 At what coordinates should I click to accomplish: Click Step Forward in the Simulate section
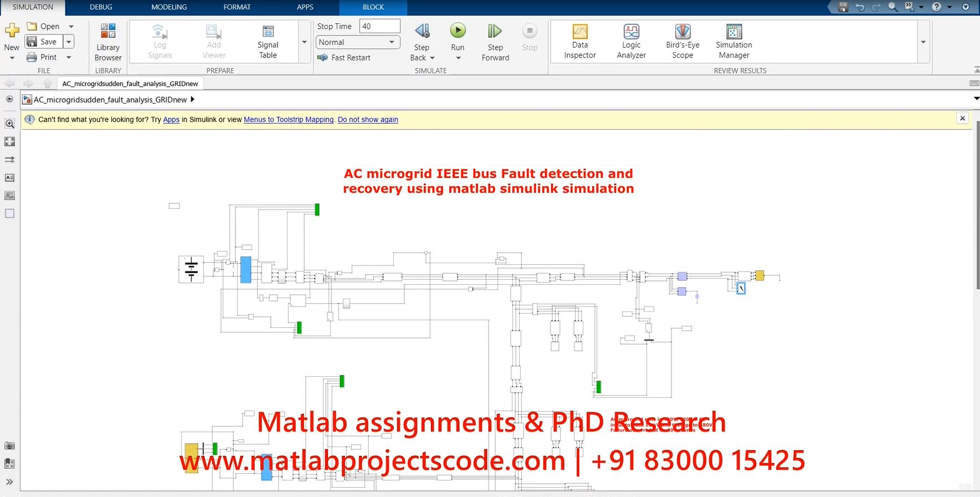pyautogui.click(x=495, y=42)
